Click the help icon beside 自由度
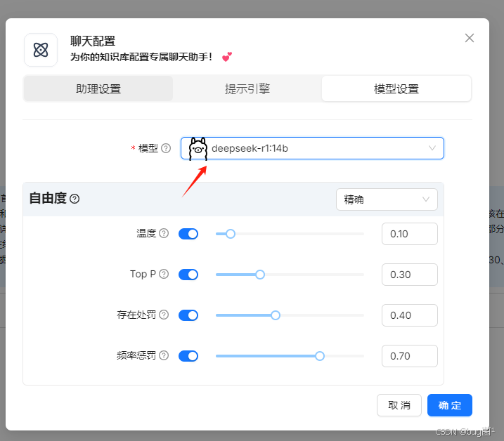Viewport: 504px width, 441px height. click(x=75, y=199)
